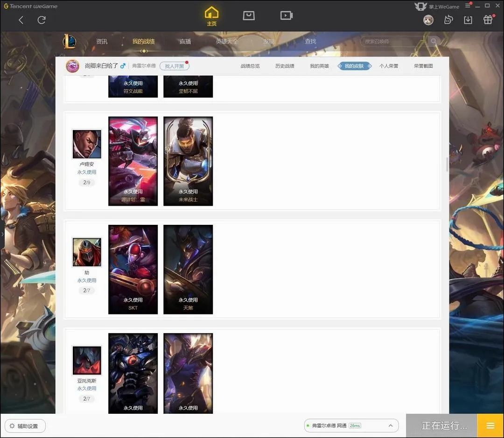Open the yellow game options menu button
Image resolution: width=504 pixels, height=438 pixels.
490,425
